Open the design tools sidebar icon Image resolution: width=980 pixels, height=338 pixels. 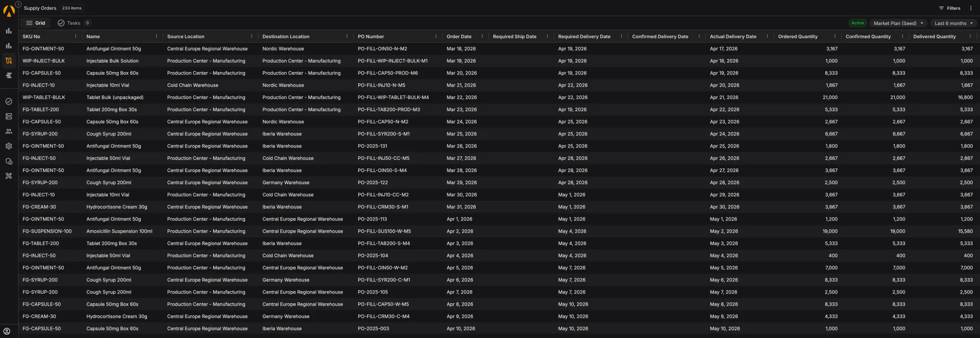tap(9, 176)
